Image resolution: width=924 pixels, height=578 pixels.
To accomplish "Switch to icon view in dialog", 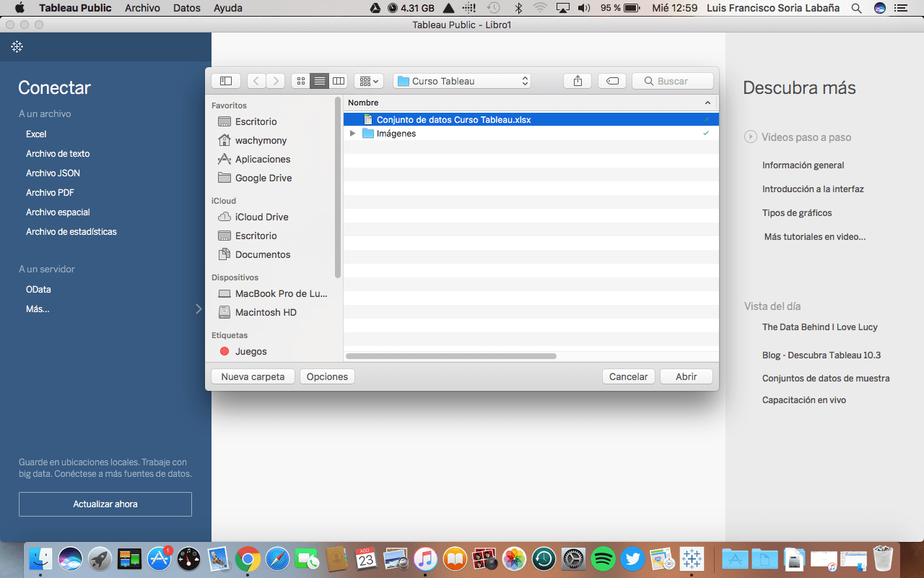I will pos(301,81).
